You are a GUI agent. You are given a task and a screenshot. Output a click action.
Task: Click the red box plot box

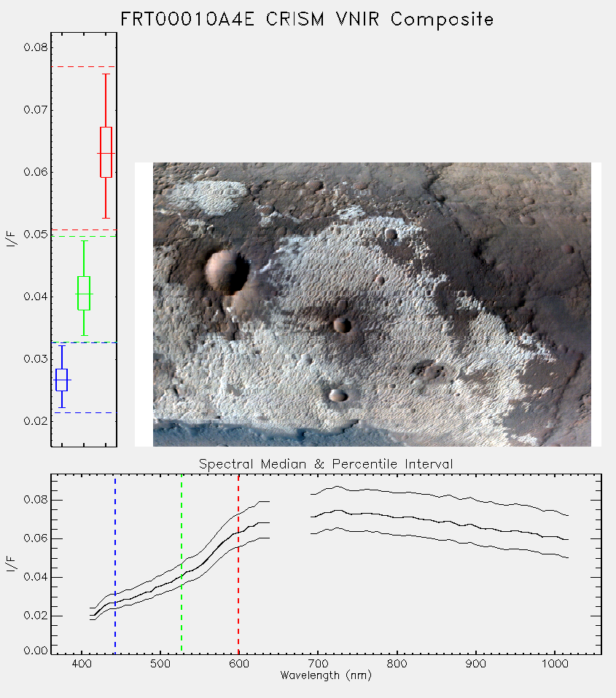106,152
